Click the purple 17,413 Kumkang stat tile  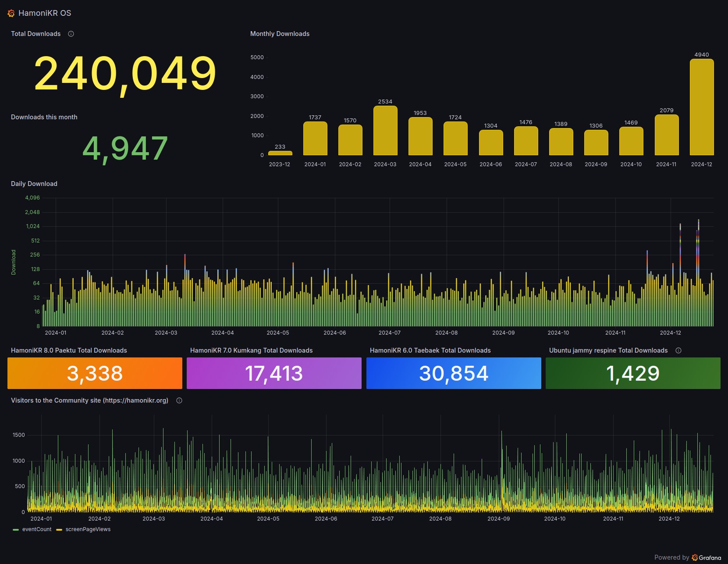[x=274, y=373]
